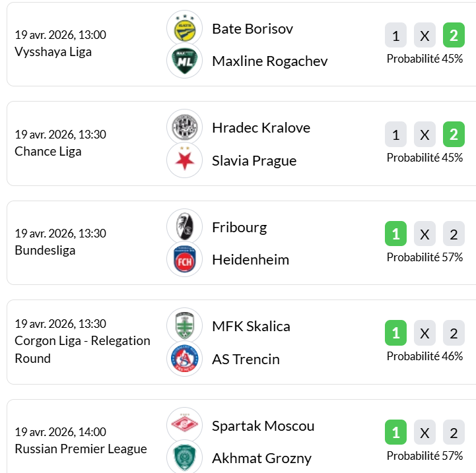The width and height of the screenshot is (476, 473).
Task: Pick draw X for Hradec Kralove match
Action: (425, 135)
